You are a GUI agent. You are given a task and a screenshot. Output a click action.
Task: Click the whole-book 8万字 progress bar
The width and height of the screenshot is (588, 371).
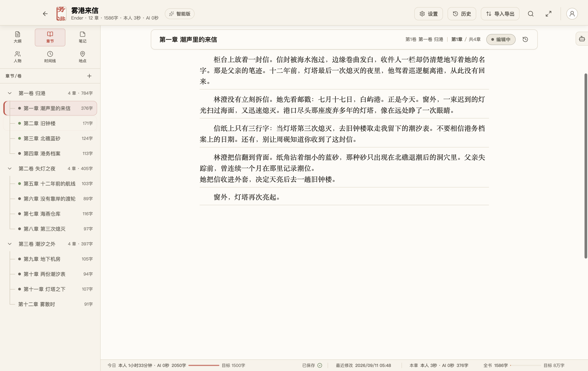coord(526,365)
